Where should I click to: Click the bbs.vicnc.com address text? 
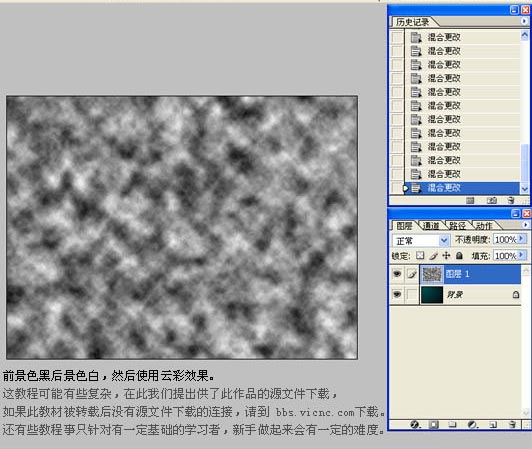(x=315, y=412)
